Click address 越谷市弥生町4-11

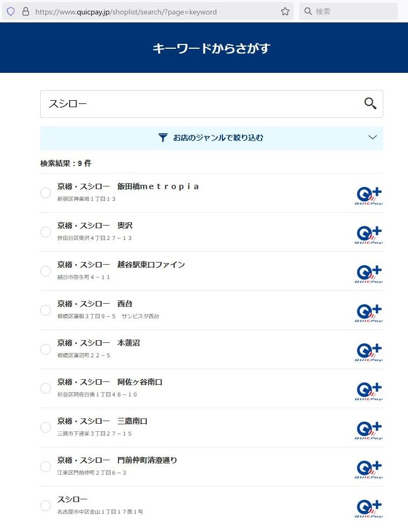click(x=84, y=277)
